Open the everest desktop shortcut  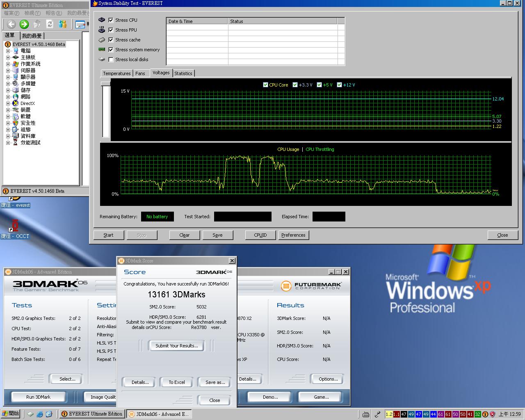click(15, 203)
